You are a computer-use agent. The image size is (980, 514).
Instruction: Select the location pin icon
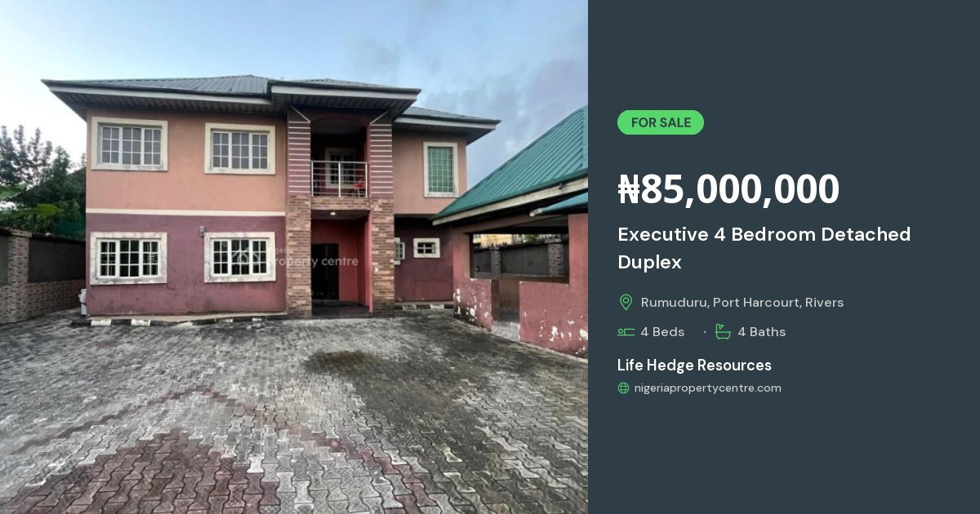pos(626,303)
